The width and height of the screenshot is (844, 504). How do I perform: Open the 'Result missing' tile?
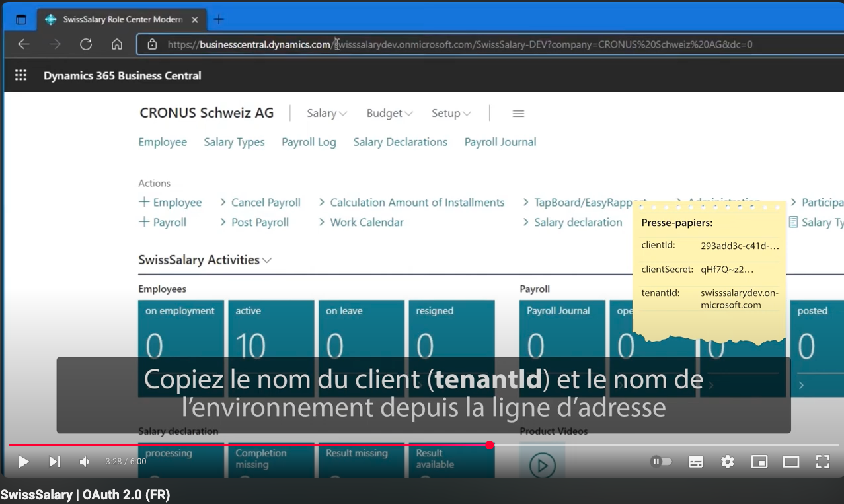point(362,460)
